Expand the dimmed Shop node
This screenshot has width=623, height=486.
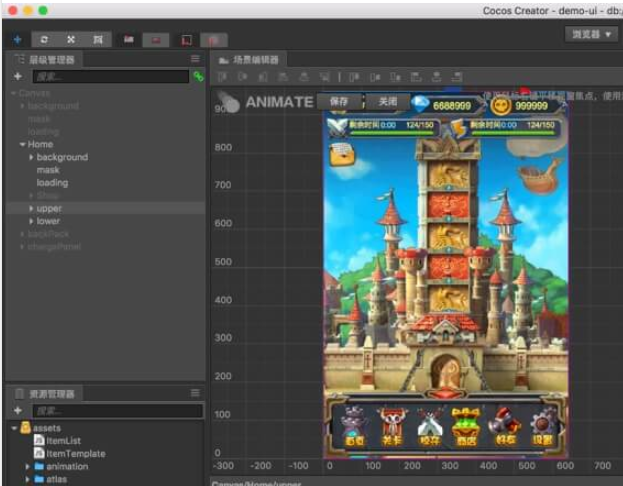[x=31, y=196]
